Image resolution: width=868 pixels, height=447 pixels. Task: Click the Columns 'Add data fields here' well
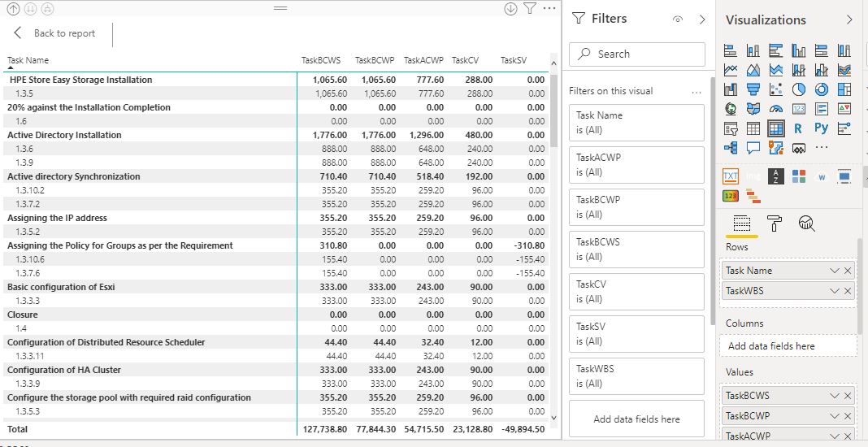pos(788,346)
